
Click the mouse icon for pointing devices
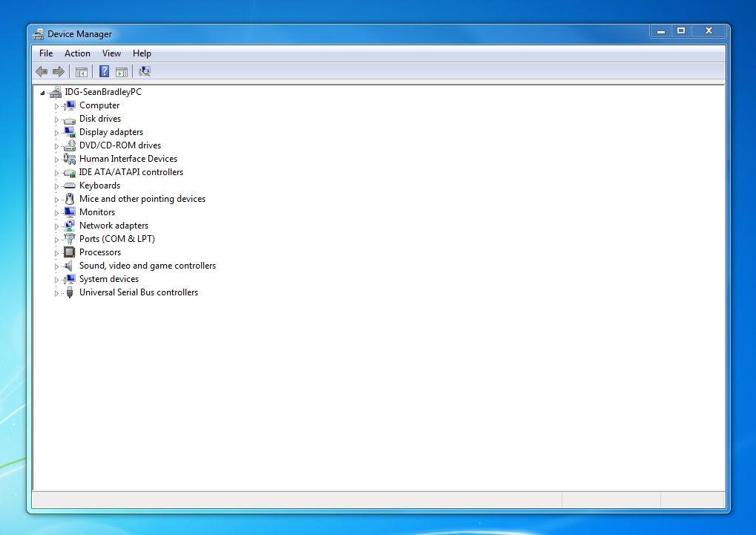tap(70, 199)
